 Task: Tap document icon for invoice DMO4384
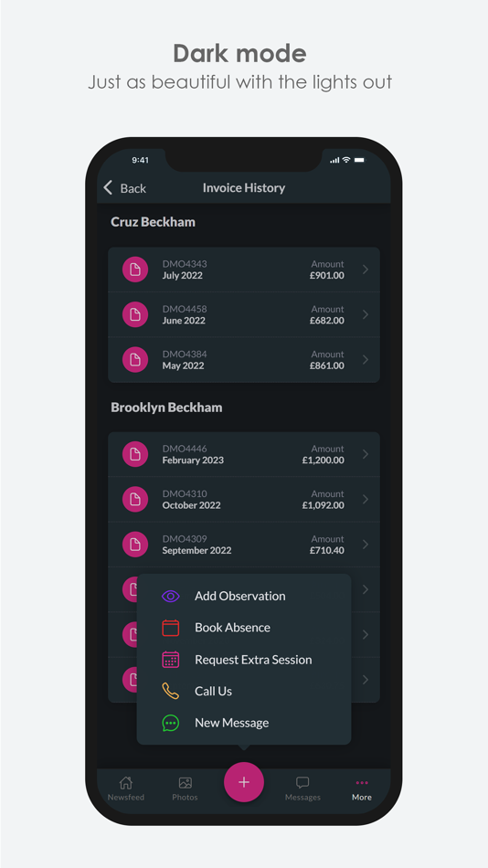pos(135,360)
